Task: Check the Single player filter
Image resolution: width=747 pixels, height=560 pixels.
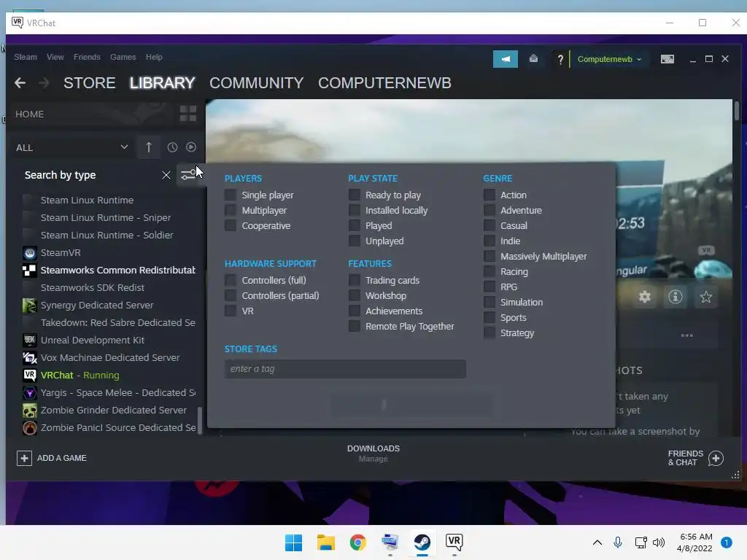Action: point(231,195)
